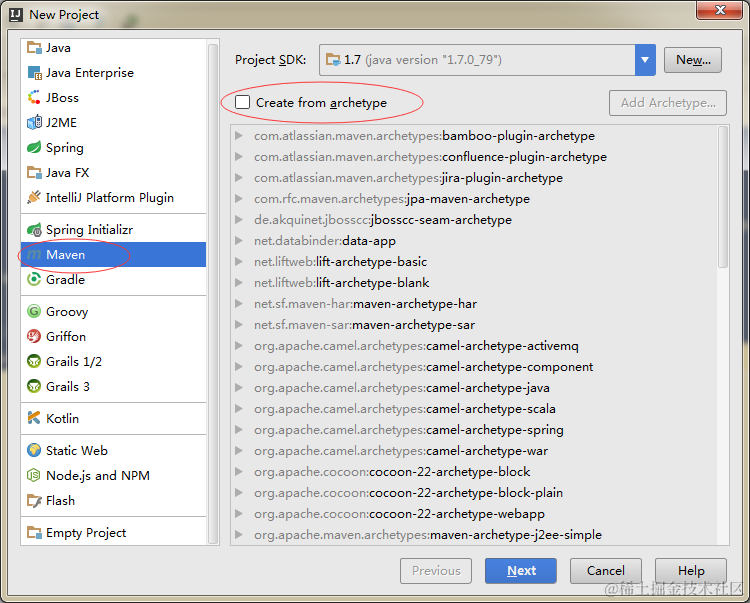Click the IntelliJ logo in the title bar
This screenshot has width=750, height=603.
(16, 15)
